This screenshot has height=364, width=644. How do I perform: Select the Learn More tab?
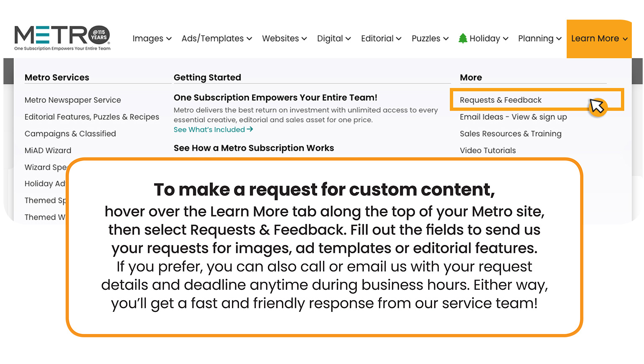coord(599,39)
